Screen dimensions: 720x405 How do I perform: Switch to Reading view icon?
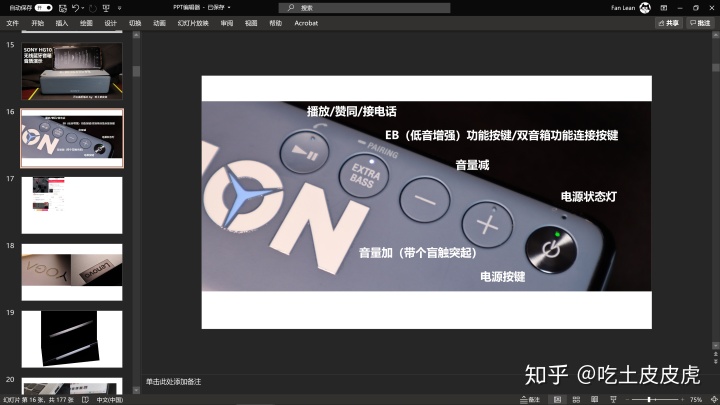pyautogui.click(x=594, y=399)
